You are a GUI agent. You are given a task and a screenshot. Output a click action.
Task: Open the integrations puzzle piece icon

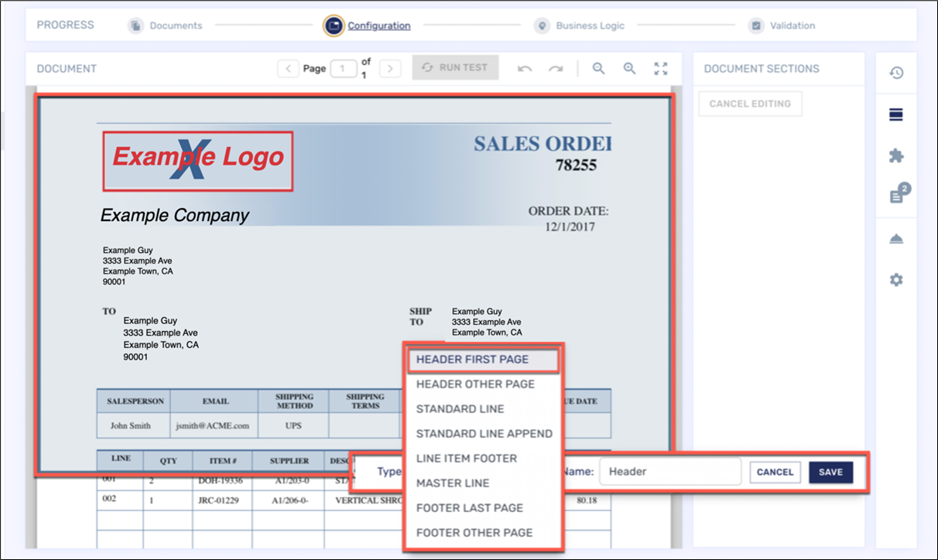coord(896,155)
